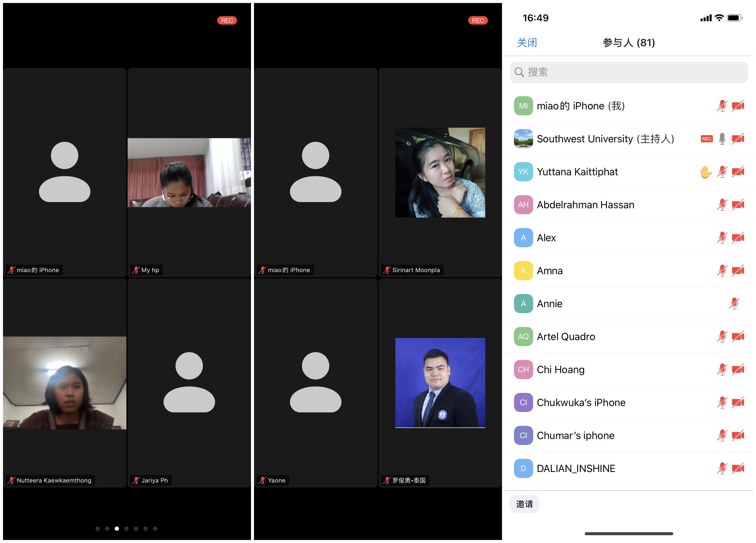
Task: Select Nutteera Kaewkaemthong's video tile
Action: (x=65, y=383)
